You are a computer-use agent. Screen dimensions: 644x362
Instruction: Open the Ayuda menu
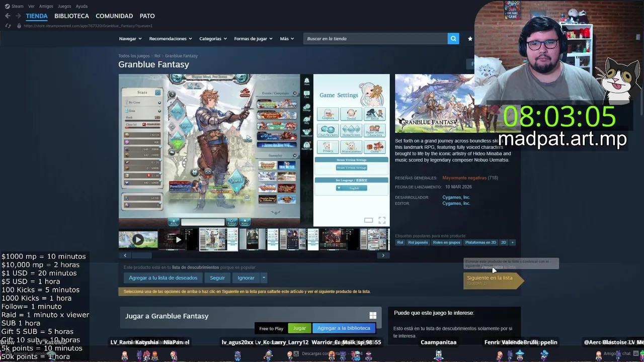click(82, 6)
